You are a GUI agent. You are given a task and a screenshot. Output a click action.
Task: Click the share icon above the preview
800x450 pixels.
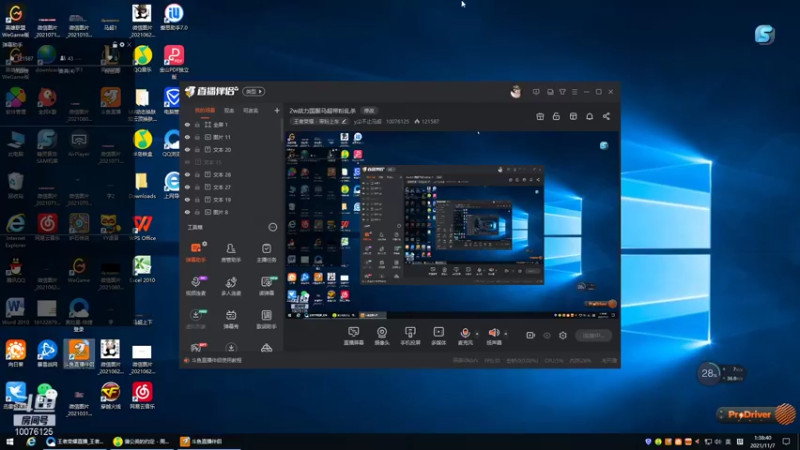click(606, 116)
